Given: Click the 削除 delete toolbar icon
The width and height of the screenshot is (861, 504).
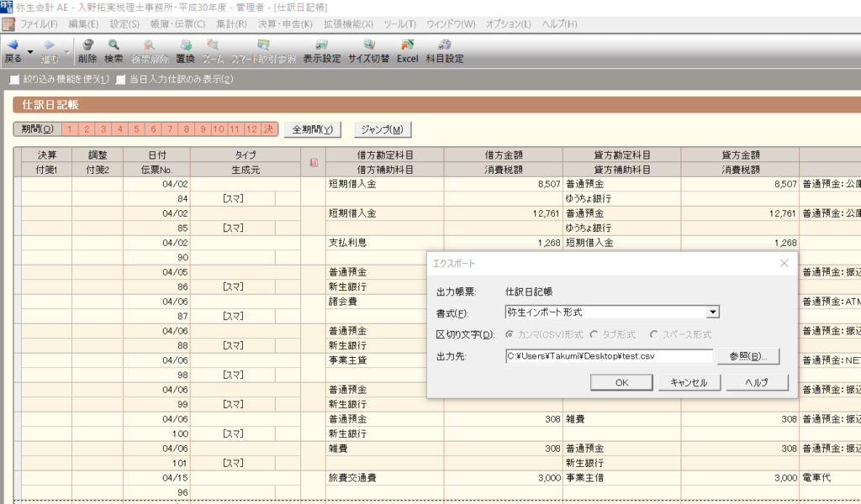Looking at the screenshot, I should click(x=87, y=45).
